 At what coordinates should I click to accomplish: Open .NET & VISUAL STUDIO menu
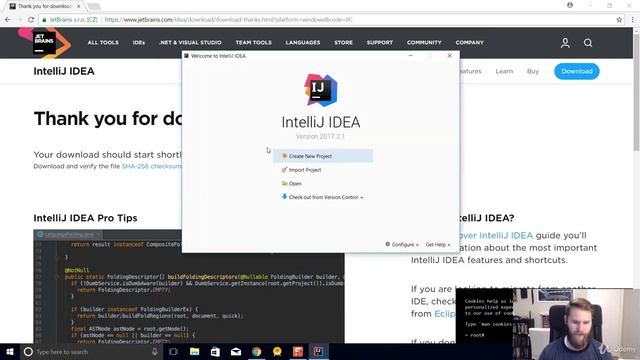click(x=190, y=42)
